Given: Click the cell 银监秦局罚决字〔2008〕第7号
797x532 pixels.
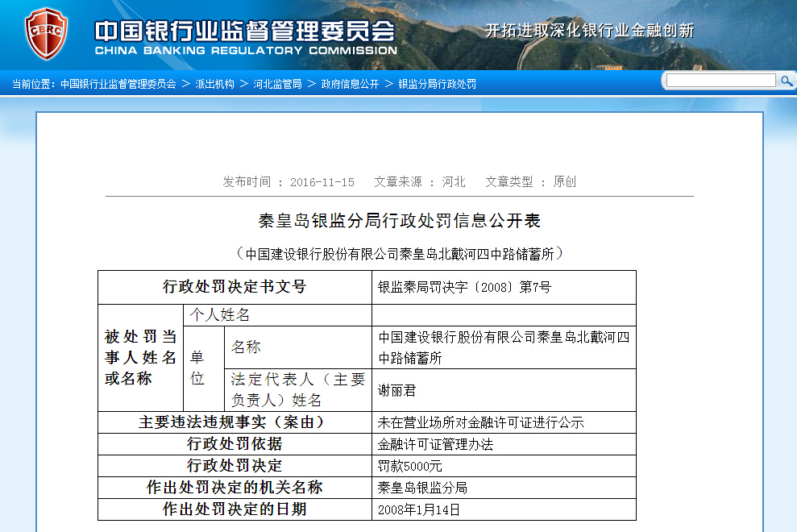Looking at the screenshot, I should point(504,288).
